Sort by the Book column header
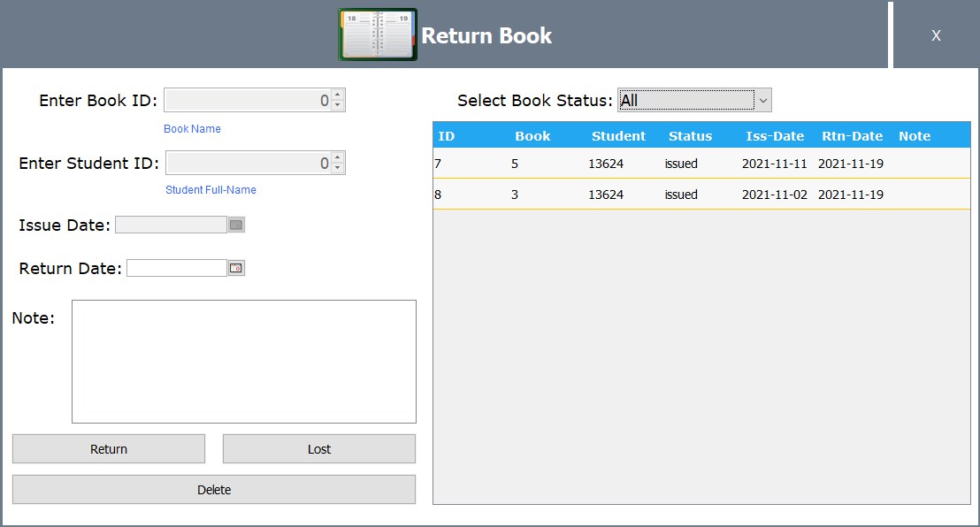 click(x=532, y=135)
